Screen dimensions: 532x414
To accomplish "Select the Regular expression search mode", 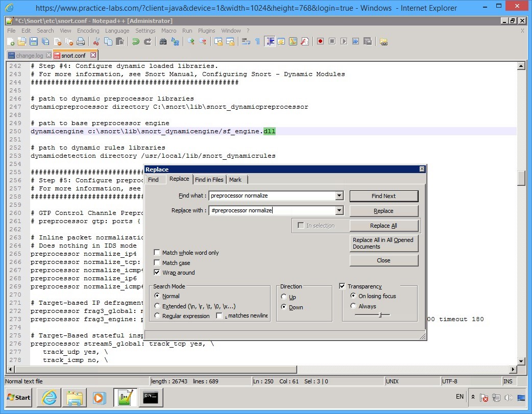I will pyautogui.click(x=158, y=315).
